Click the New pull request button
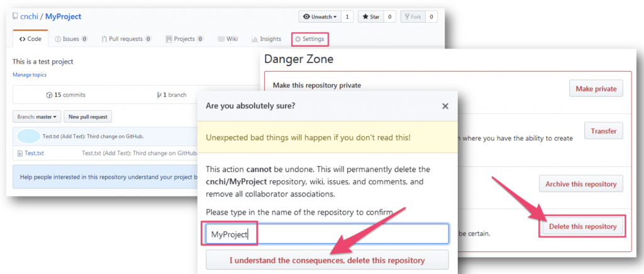This screenshot has width=644, height=274. coord(88,117)
